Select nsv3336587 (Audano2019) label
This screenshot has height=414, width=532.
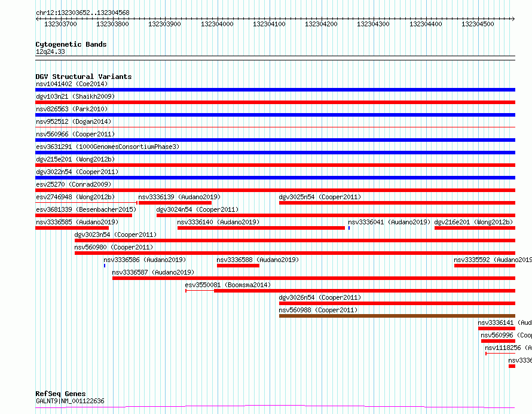pos(153,272)
